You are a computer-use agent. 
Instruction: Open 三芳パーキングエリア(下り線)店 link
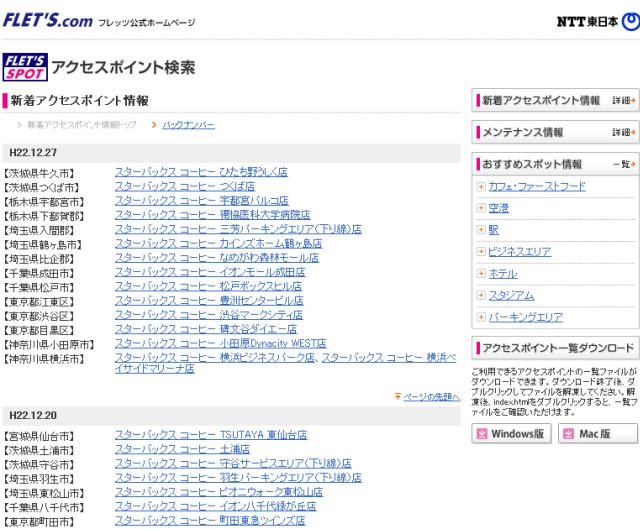[x=238, y=229]
